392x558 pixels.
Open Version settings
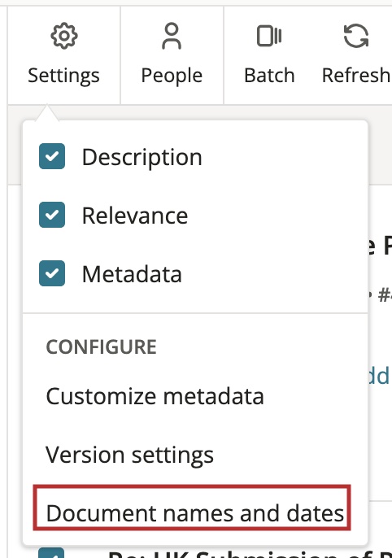click(129, 456)
